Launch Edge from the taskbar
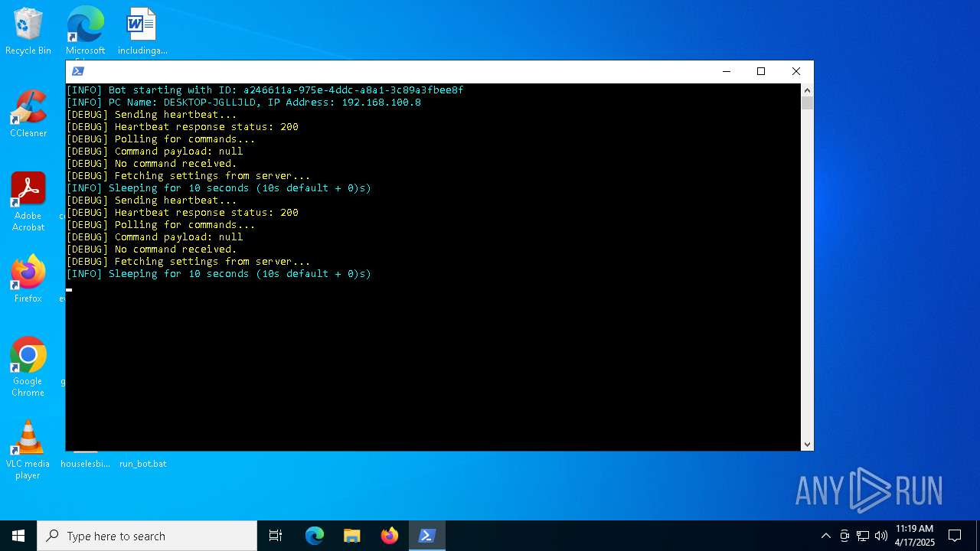980x551 pixels. tap(315, 536)
